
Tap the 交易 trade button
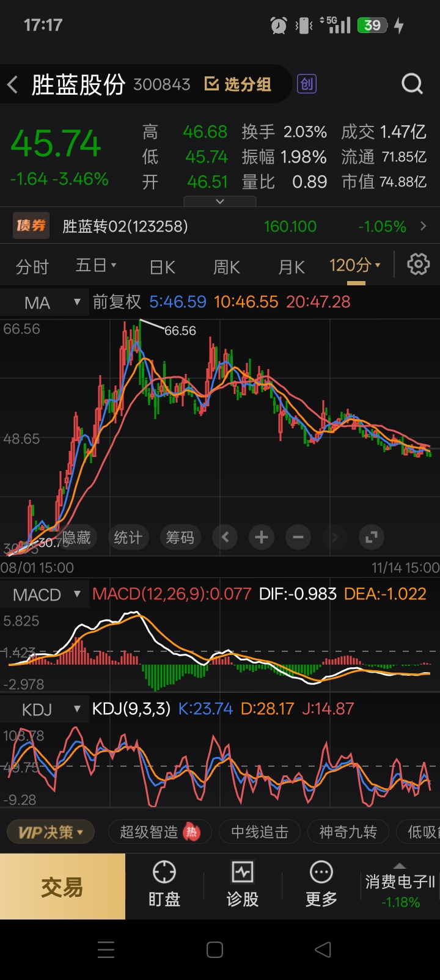[62, 887]
